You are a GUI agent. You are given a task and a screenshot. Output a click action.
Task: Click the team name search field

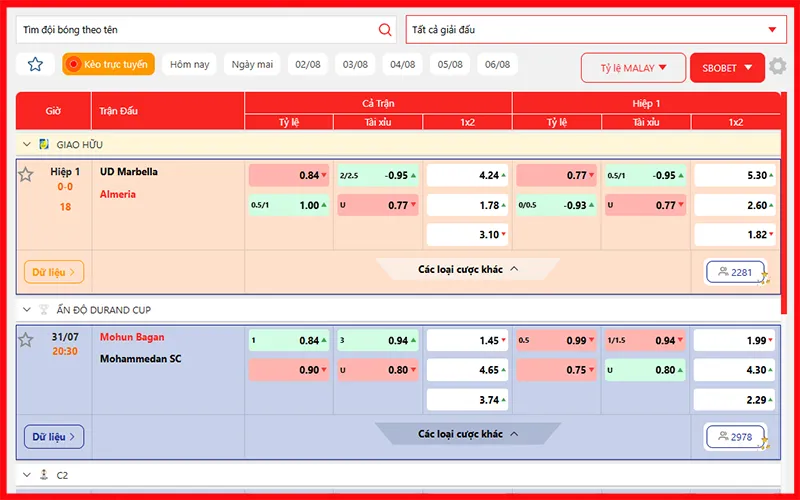(195, 30)
